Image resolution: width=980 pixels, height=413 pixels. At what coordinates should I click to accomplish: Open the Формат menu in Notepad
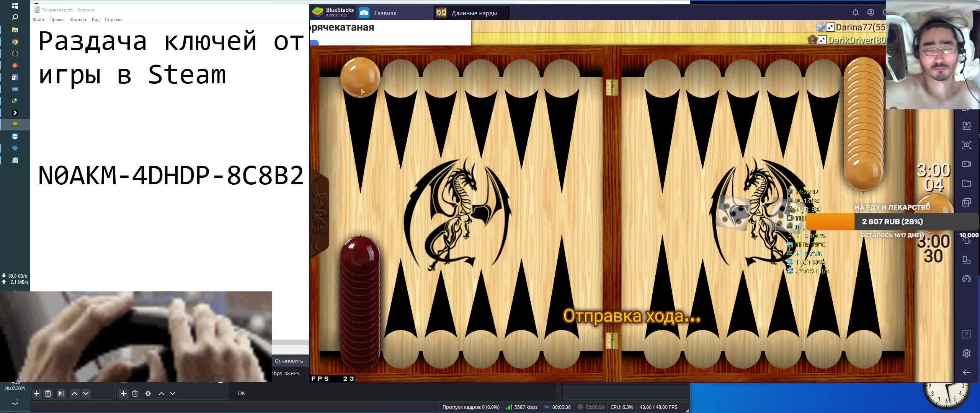pyautogui.click(x=78, y=20)
